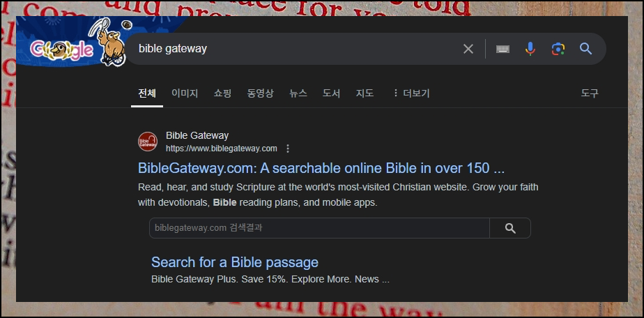
Task: Switch to the 지도 tab
Action: [x=365, y=93]
